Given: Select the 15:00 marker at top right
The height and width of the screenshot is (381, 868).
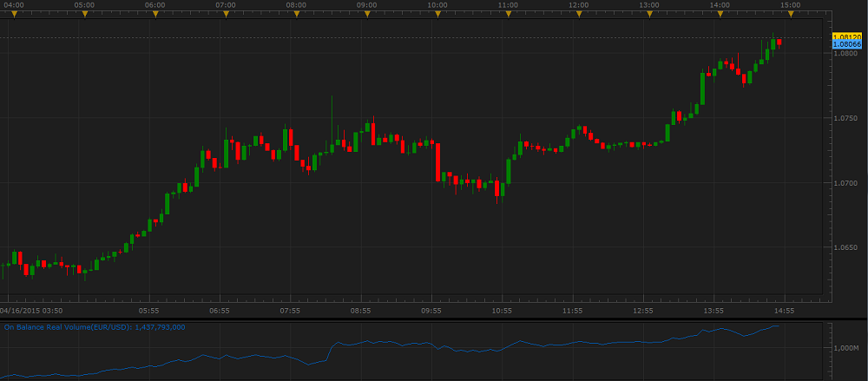Looking at the screenshot, I should 790,14.
